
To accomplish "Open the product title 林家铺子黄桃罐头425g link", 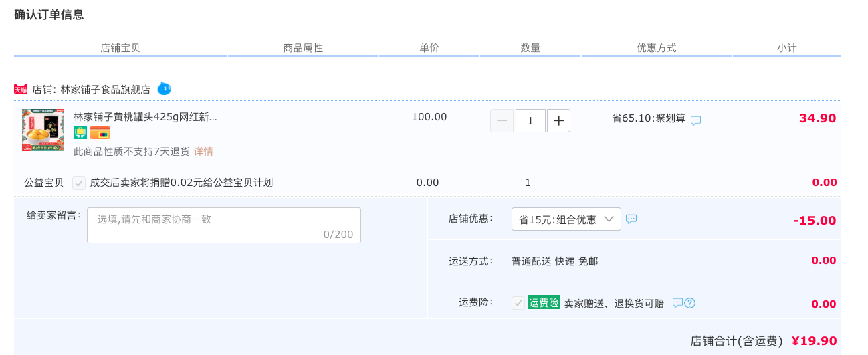I will pos(145,117).
